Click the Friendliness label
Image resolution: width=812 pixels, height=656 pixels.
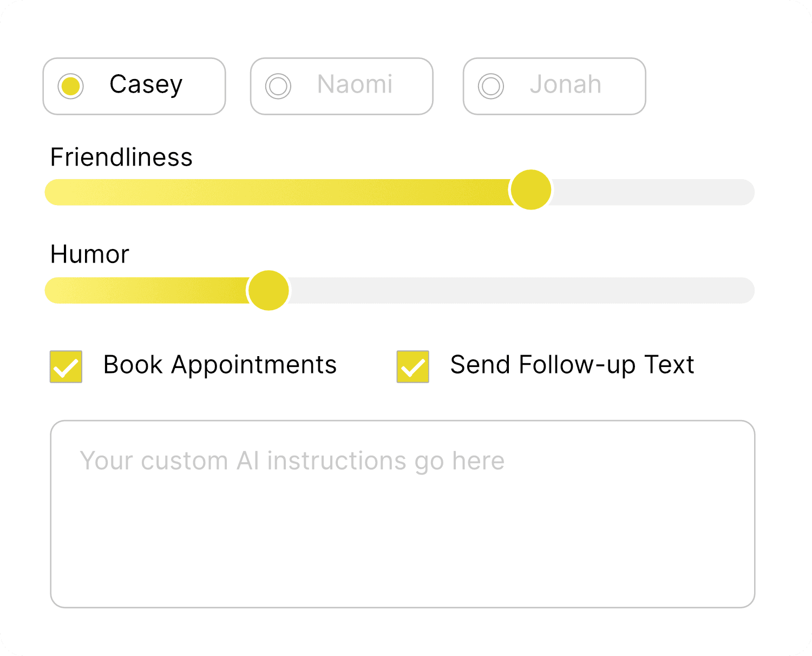[121, 158]
